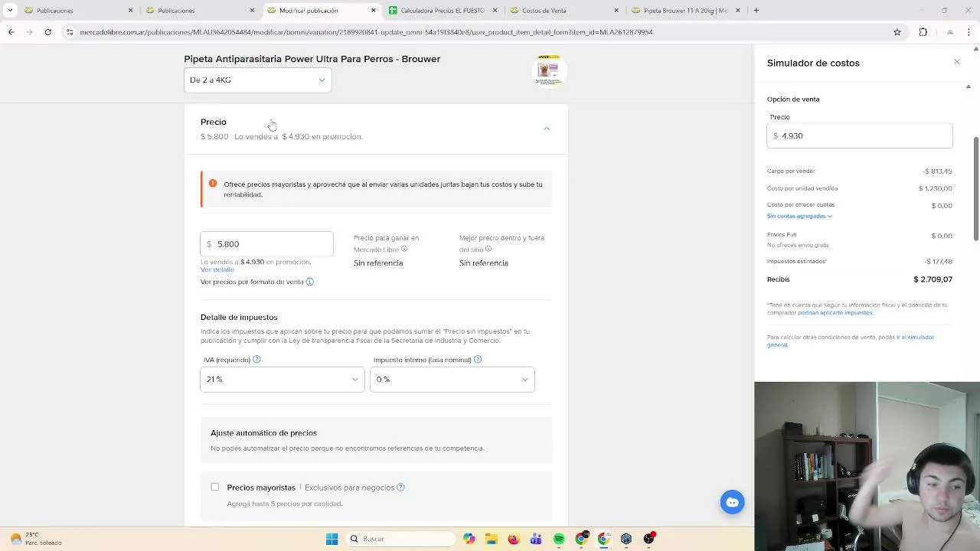Open the weather widget on the taskbar
This screenshot has width=980, height=551.
pyautogui.click(x=34, y=539)
